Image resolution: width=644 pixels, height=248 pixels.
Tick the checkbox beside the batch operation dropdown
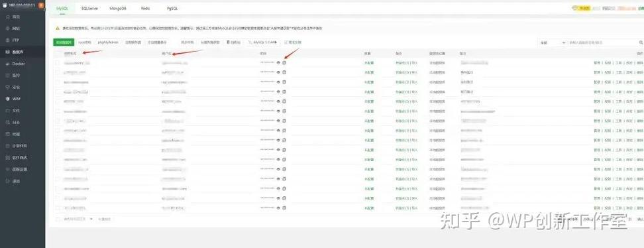coord(58,219)
